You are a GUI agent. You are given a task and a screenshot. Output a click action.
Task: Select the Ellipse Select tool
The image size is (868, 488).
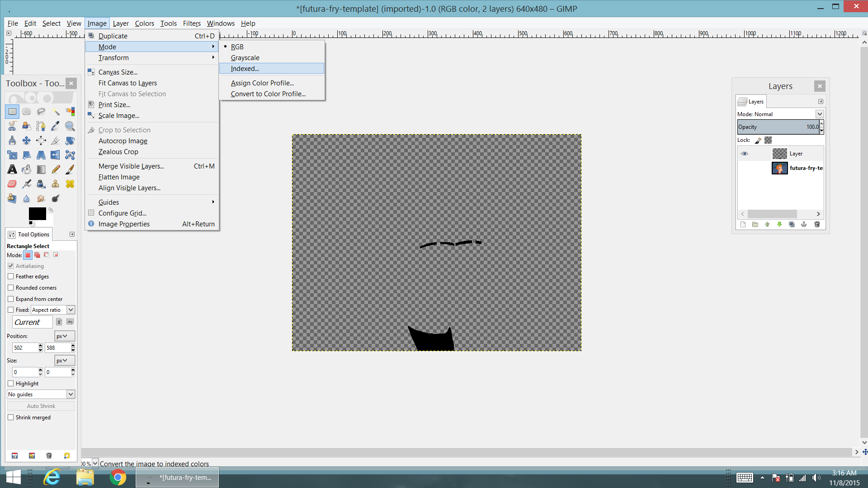(x=27, y=112)
